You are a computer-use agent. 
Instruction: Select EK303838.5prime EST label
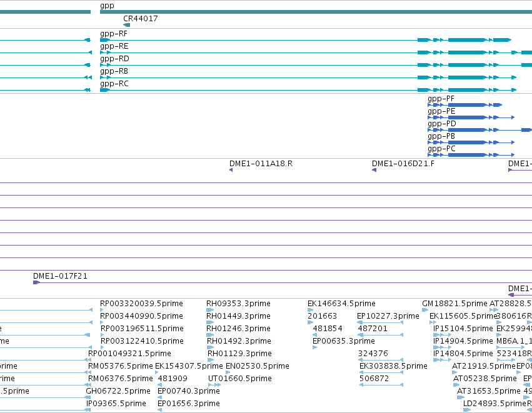click(x=393, y=366)
